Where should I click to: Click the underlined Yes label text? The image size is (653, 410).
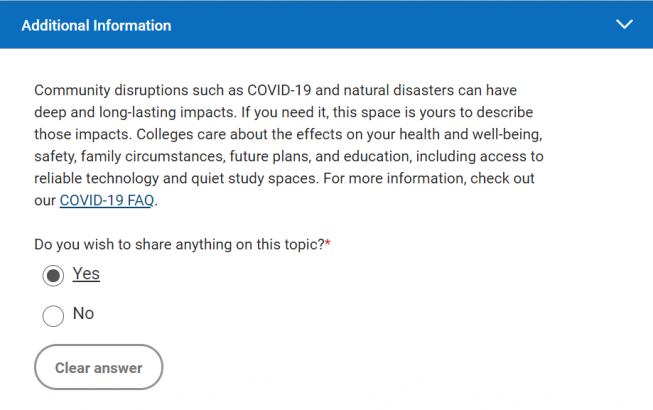(86, 274)
